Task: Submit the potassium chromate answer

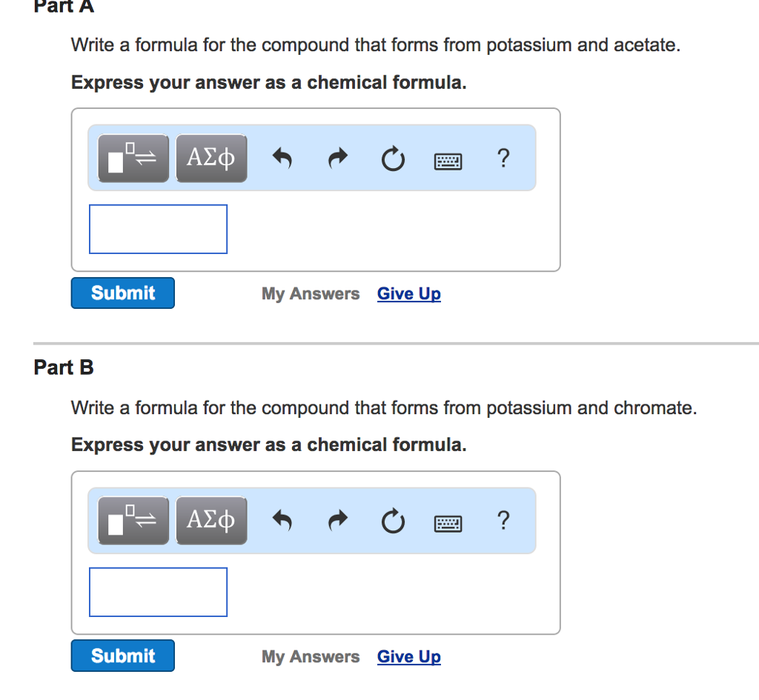Action: pos(123,656)
